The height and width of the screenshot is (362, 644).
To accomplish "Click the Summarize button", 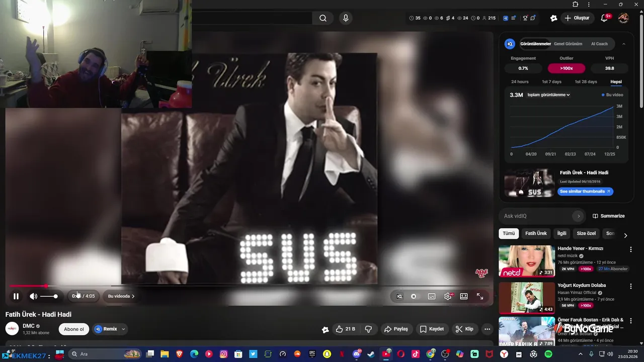I will pyautogui.click(x=608, y=216).
